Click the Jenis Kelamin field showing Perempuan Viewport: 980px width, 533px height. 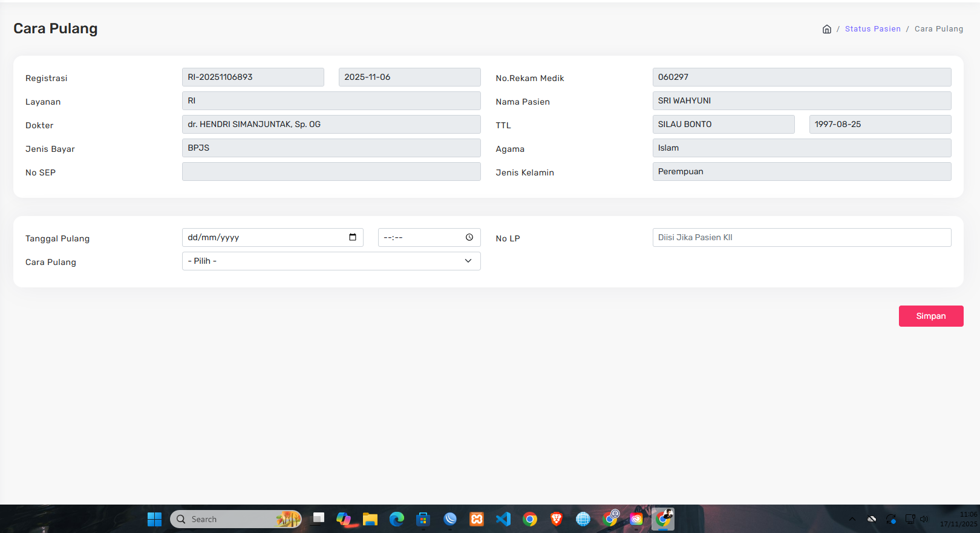click(x=802, y=172)
